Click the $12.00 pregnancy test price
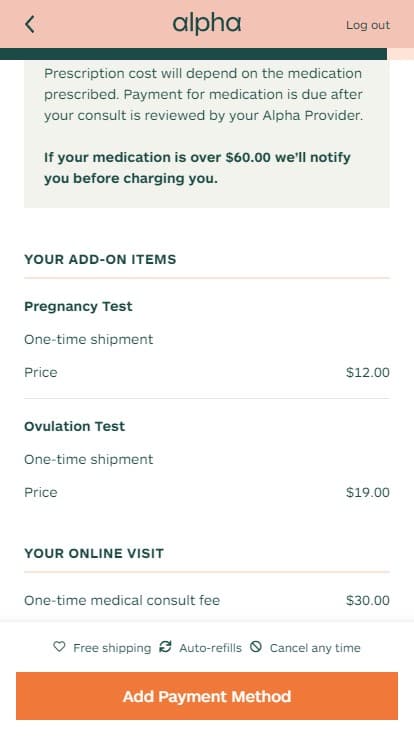414x736 pixels. click(x=368, y=373)
